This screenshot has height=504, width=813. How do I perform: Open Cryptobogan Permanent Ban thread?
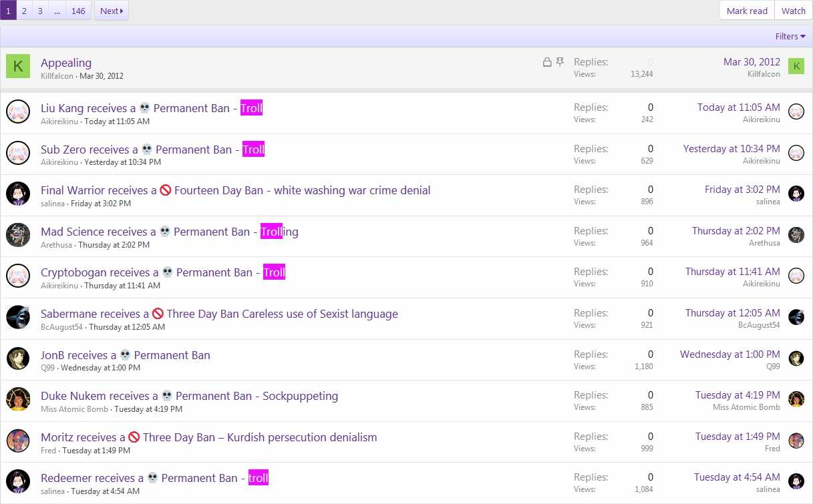[163, 272]
